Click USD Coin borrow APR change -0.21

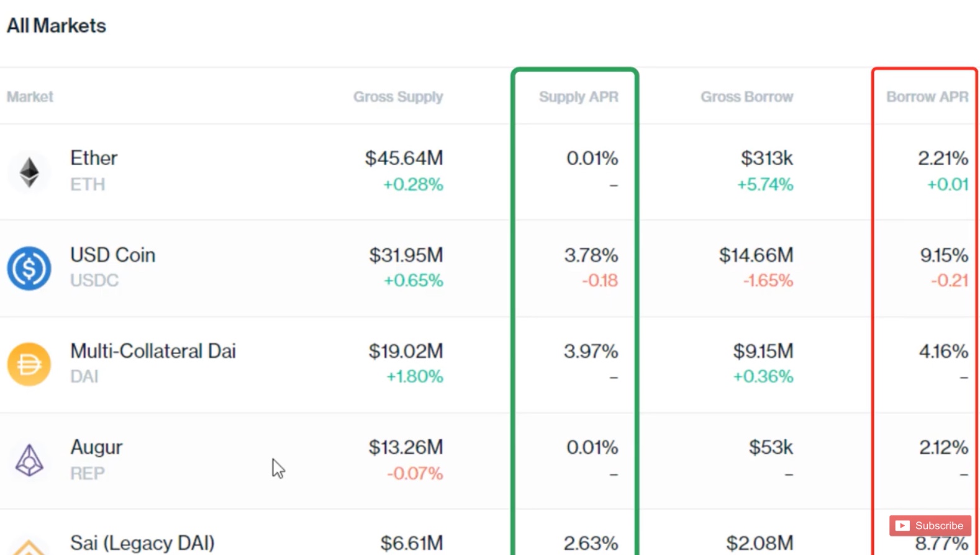(950, 281)
